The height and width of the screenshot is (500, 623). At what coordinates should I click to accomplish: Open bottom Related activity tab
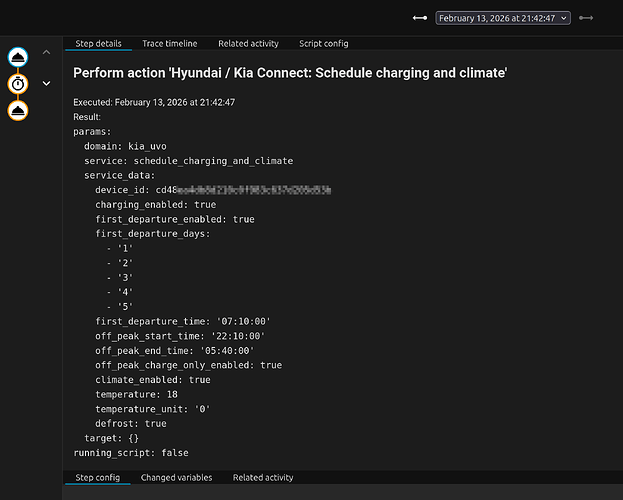(263, 478)
